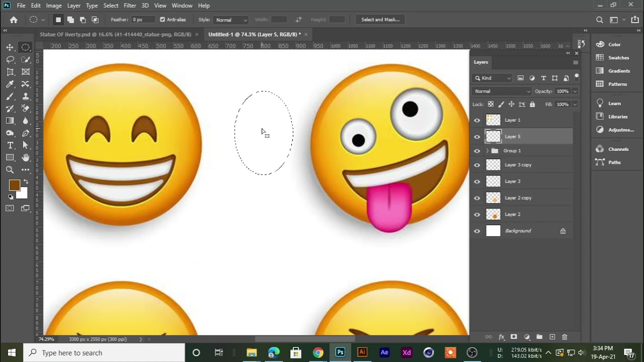Open the Channels panel

click(x=618, y=149)
